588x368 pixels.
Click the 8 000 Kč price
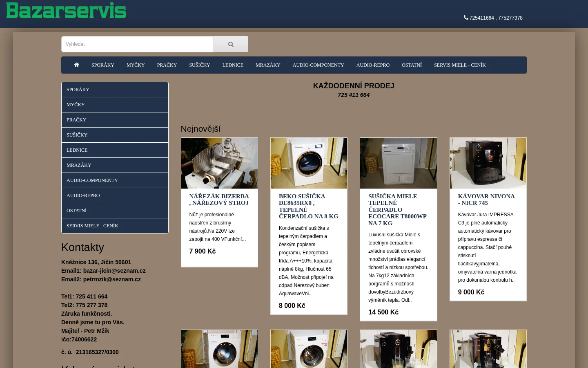point(292,305)
